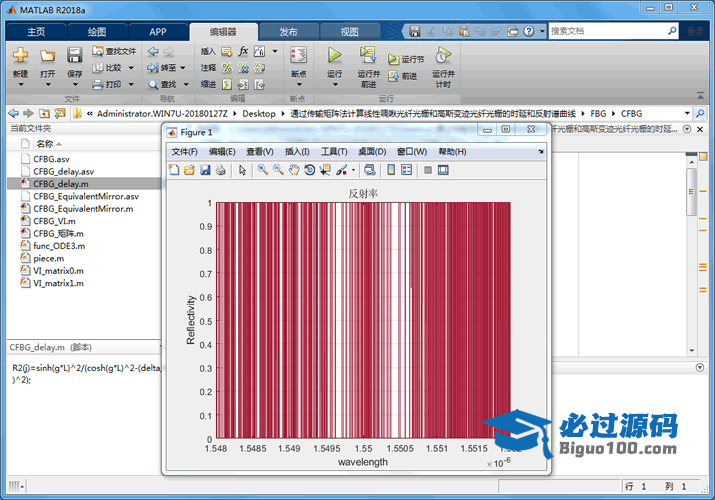The height and width of the screenshot is (500, 715).
Task: Select CFBG_VI.m in the current folder list
Action: tap(54, 221)
